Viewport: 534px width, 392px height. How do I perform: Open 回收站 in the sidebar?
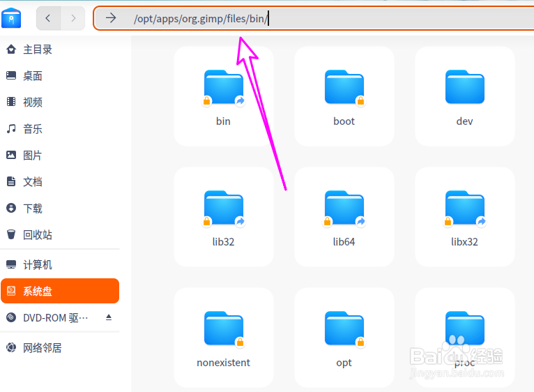point(60,235)
